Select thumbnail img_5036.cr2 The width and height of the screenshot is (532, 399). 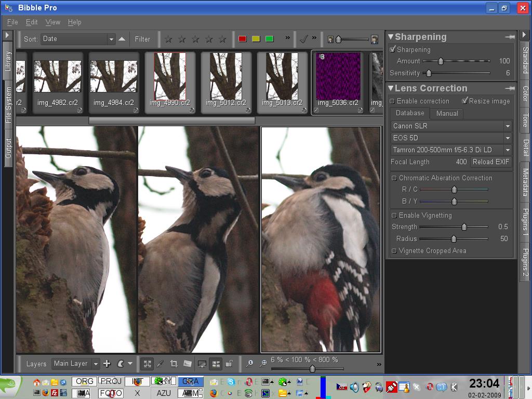pos(338,83)
